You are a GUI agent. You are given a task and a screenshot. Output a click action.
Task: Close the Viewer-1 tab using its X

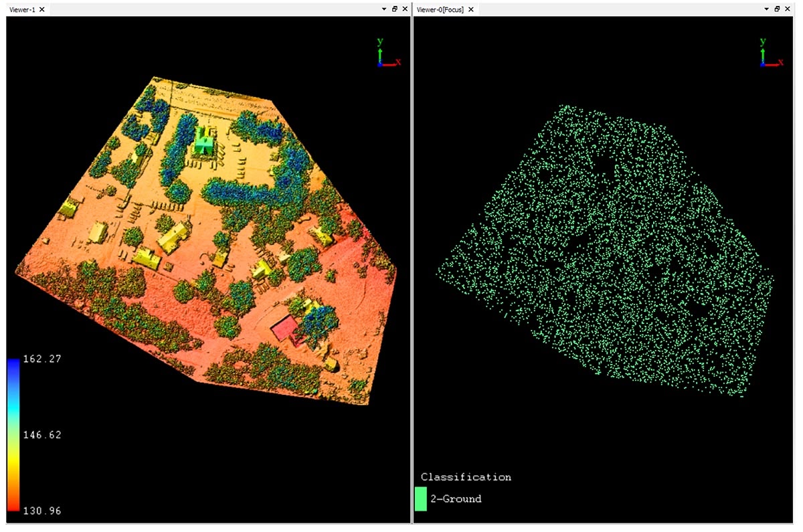point(41,9)
